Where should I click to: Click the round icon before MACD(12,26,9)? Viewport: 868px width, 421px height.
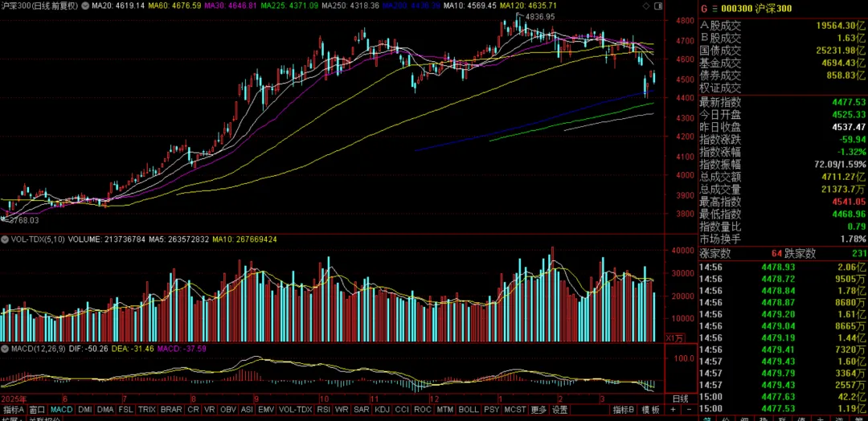pos(4,348)
